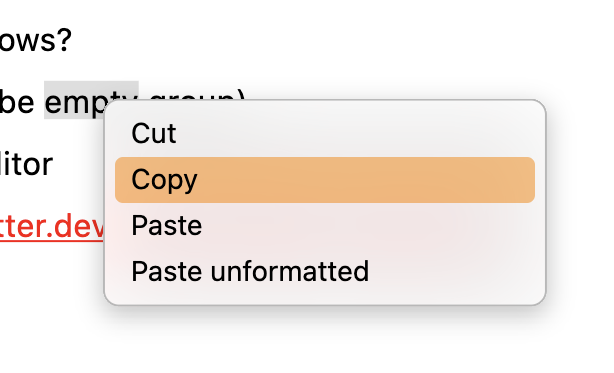Image resolution: width=614 pixels, height=373 pixels.
Task: Select Paste unformatted in the context menu
Action: pos(325,271)
